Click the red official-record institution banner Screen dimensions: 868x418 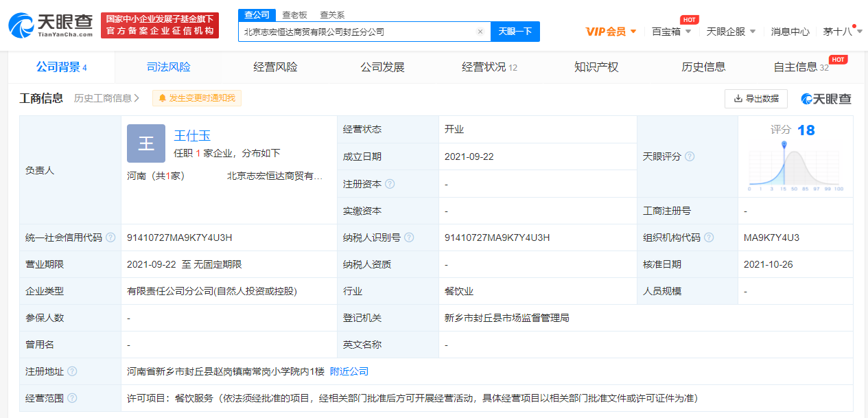[160, 25]
